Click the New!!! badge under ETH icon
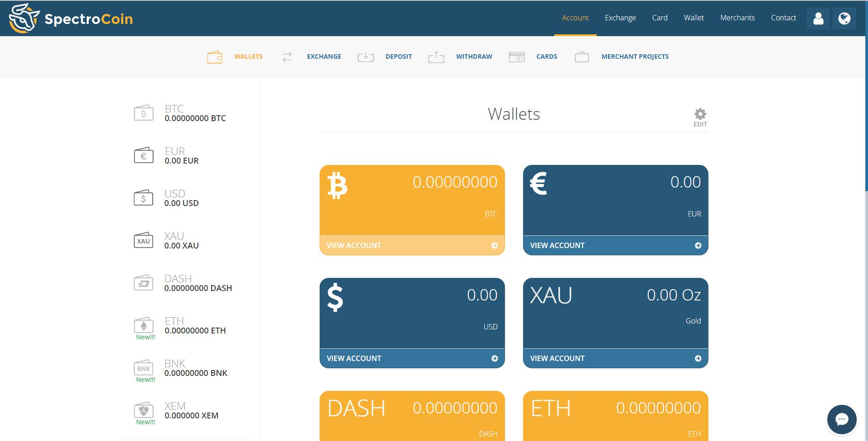Image resolution: width=868 pixels, height=441 pixels. point(146,337)
